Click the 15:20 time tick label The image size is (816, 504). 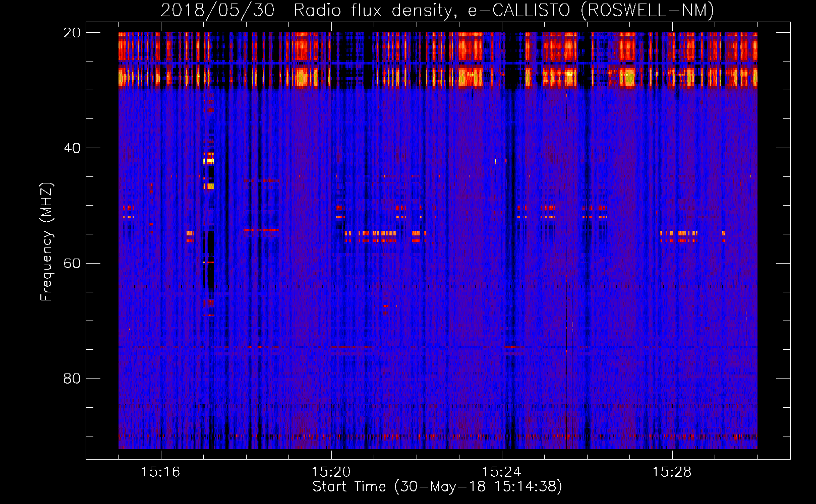(x=331, y=472)
